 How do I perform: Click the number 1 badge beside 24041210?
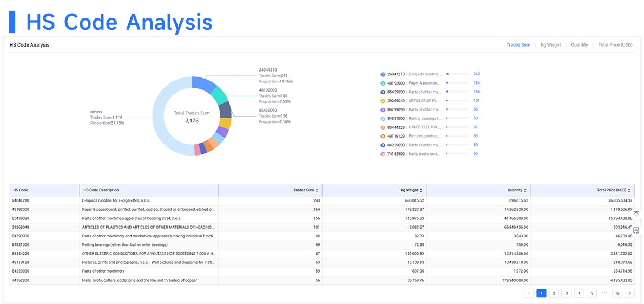[383, 74]
